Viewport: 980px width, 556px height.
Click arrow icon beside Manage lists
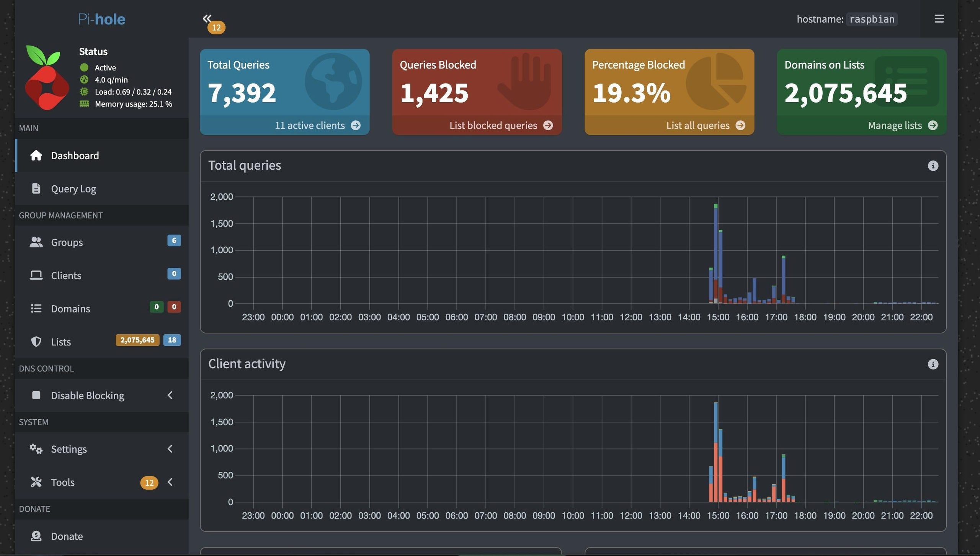point(933,125)
